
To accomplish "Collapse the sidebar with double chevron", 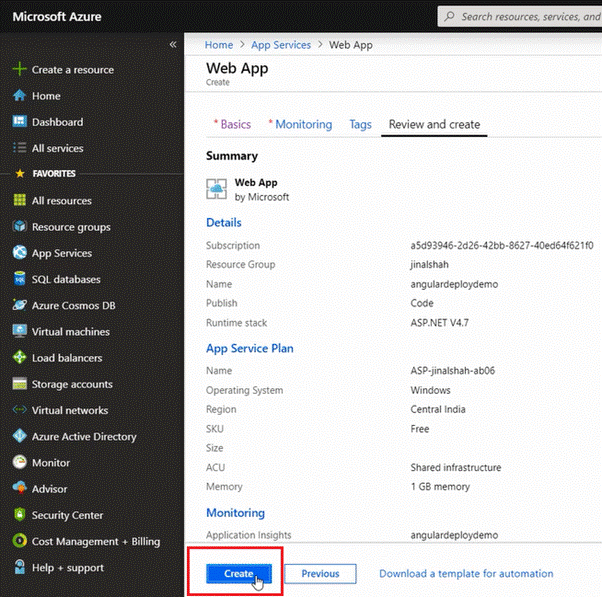I will tap(173, 45).
